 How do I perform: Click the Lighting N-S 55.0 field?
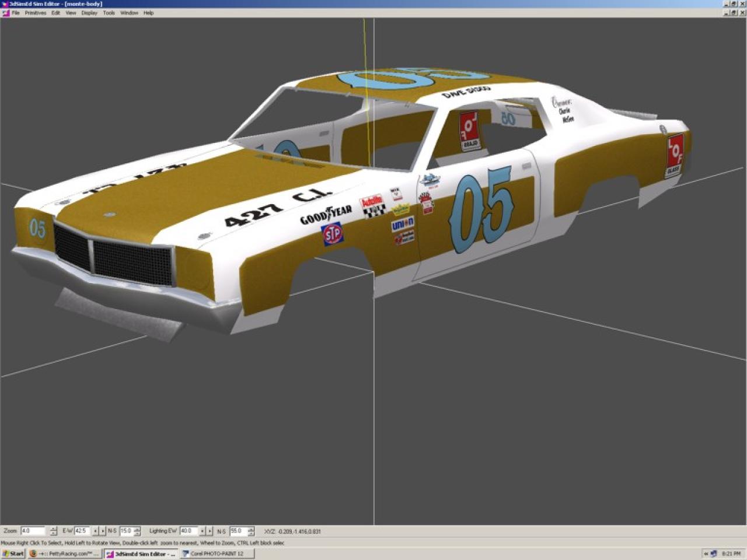pyautogui.click(x=238, y=531)
